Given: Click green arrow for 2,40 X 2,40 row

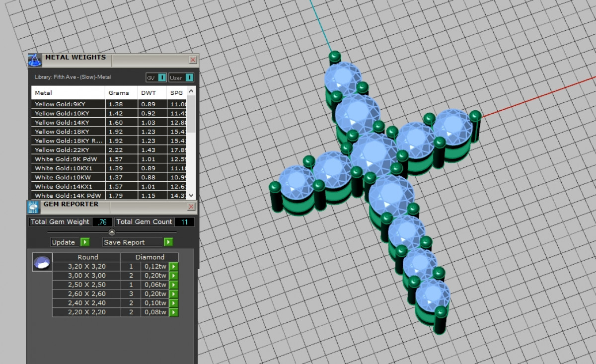Looking at the screenshot, I should pyautogui.click(x=173, y=303).
